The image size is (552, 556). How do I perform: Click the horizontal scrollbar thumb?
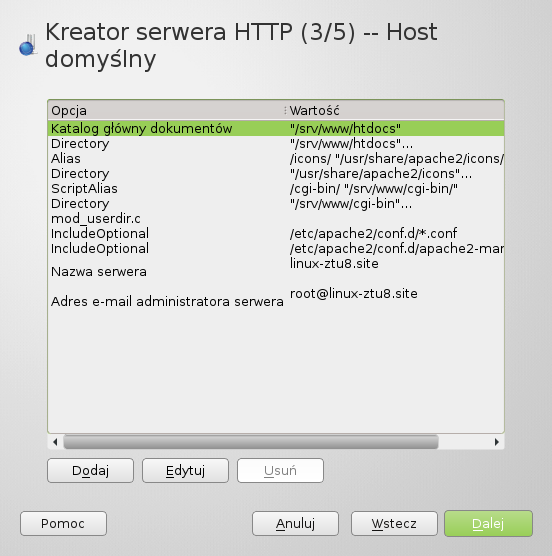tap(251, 442)
